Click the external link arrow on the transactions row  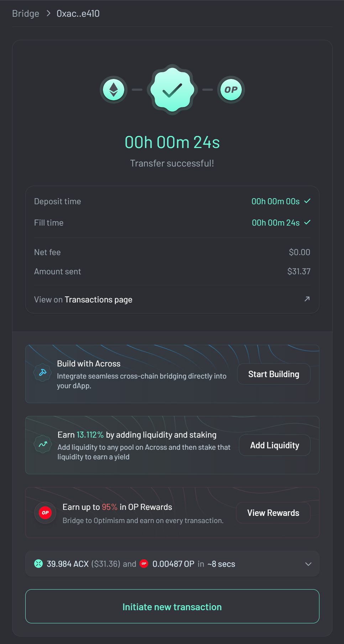click(x=307, y=299)
